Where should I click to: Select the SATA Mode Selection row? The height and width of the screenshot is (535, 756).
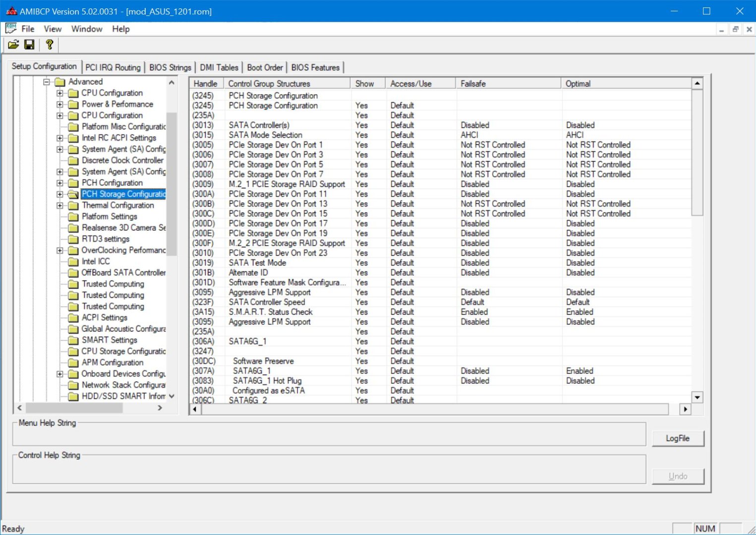(265, 135)
